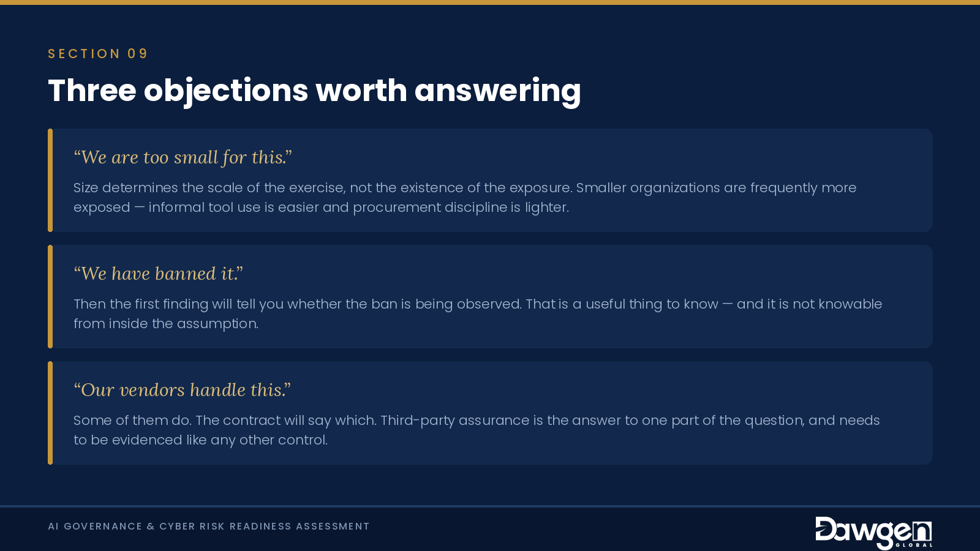Screen dimensions: 980x551
Task: Click the word GLOBAL under the Dawgen logo
Action: 914,545
